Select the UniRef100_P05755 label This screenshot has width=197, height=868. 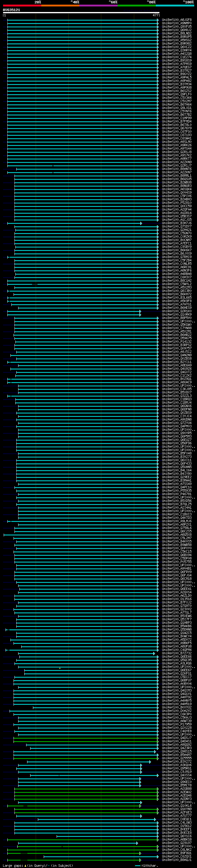point(177,562)
